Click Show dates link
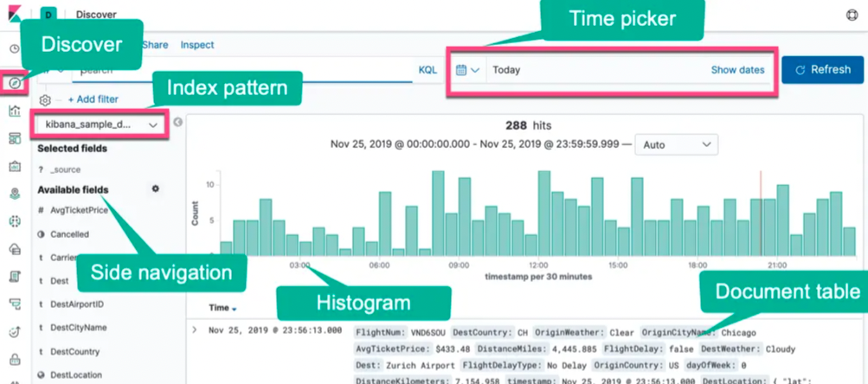This screenshot has width=868, height=384. 737,70
